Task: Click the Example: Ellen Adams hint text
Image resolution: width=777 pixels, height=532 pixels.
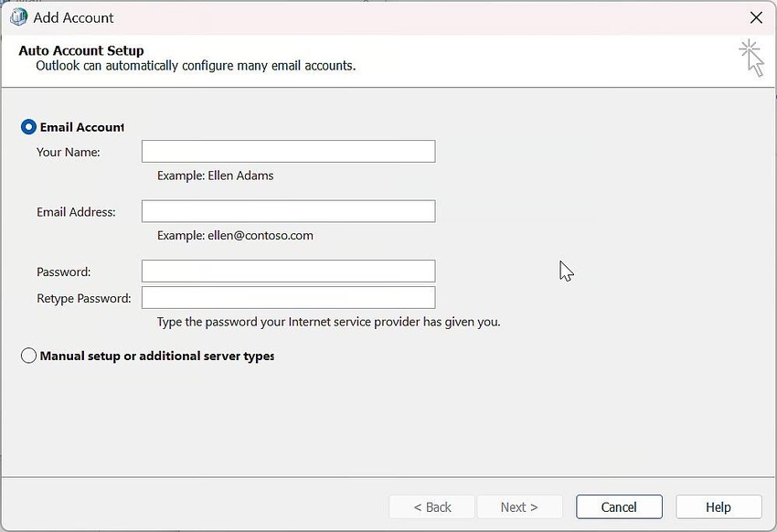Action: (215, 176)
